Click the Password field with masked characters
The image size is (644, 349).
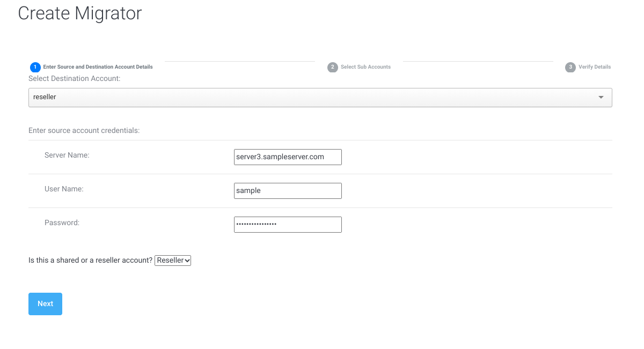pos(288,225)
